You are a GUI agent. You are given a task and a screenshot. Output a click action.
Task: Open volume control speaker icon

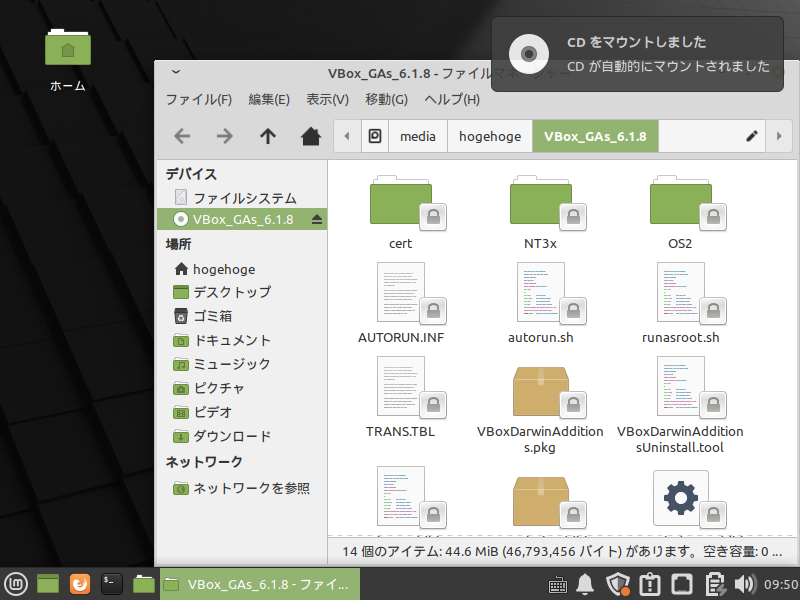click(745, 585)
